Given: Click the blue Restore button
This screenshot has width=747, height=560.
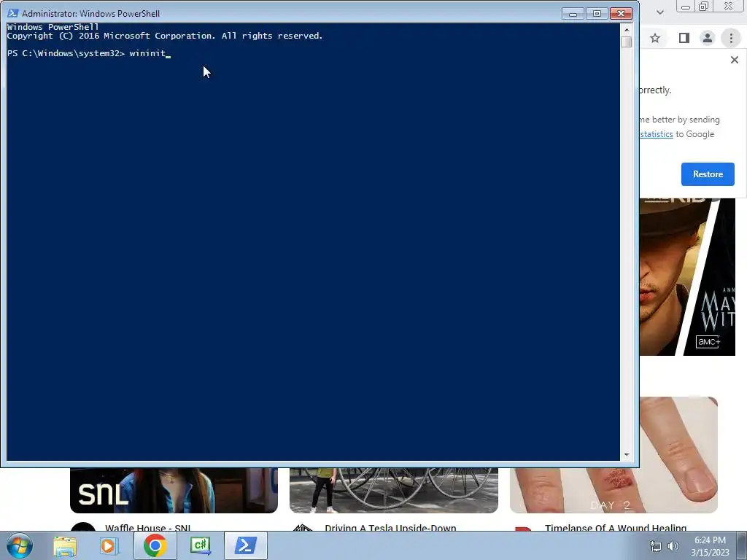Looking at the screenshot, I should [x=708, y=174].
